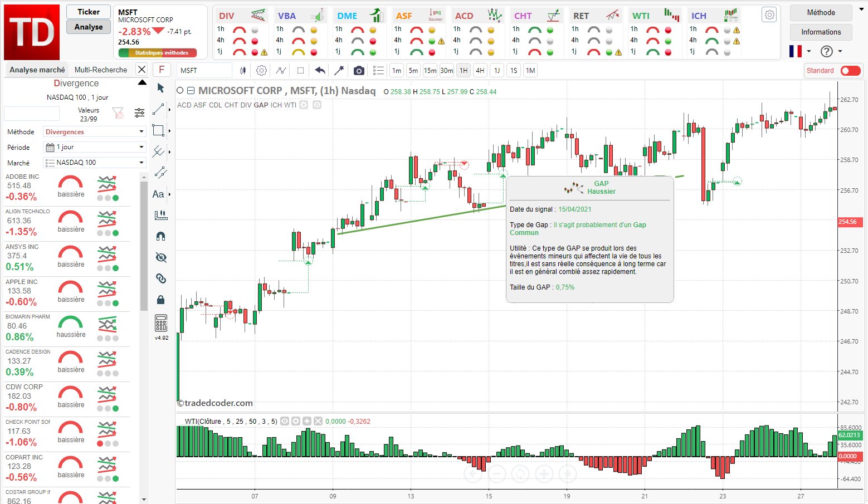Toggle WTI indicator visibility eye icon
Screen dimensions: 868x504
tap(285, 422)
